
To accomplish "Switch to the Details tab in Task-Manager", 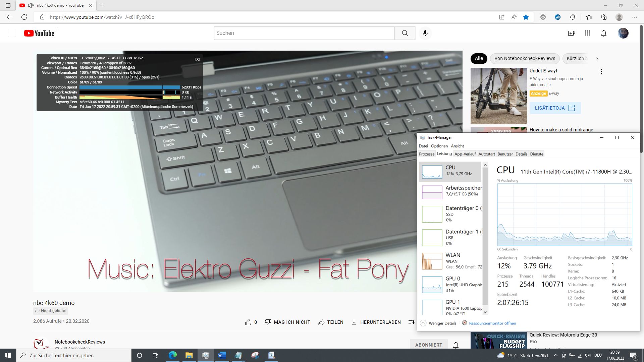I will click(521, 154).
